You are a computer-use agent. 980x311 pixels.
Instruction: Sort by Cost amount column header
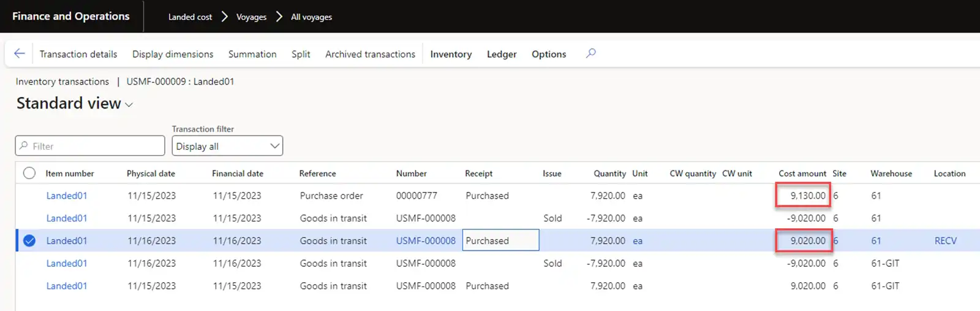coord(802,174)
